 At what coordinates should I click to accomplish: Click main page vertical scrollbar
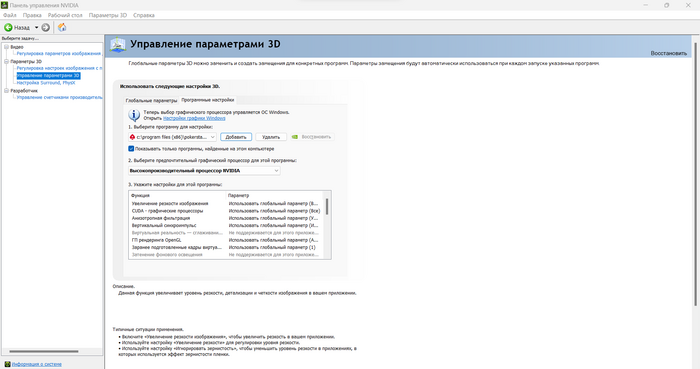point(695,174)
